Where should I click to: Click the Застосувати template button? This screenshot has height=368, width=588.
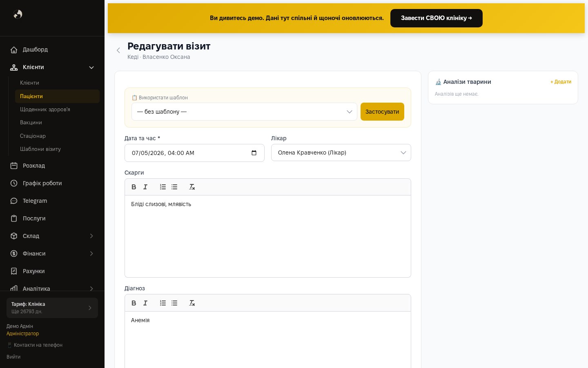click(x=382, y=112)
